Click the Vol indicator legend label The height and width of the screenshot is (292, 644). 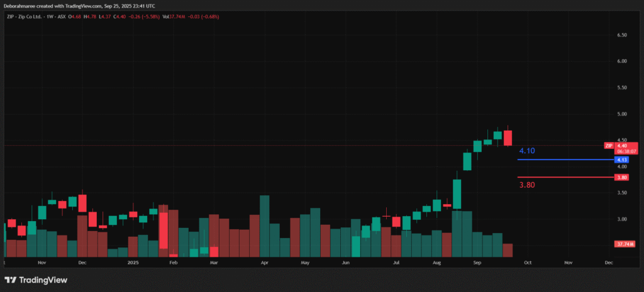click(166, 17)
